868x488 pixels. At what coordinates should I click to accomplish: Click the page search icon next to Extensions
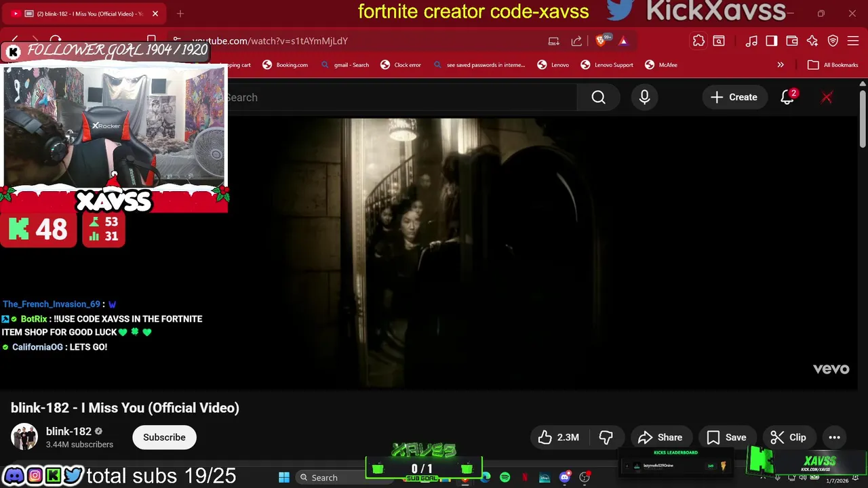pos(719,41)
